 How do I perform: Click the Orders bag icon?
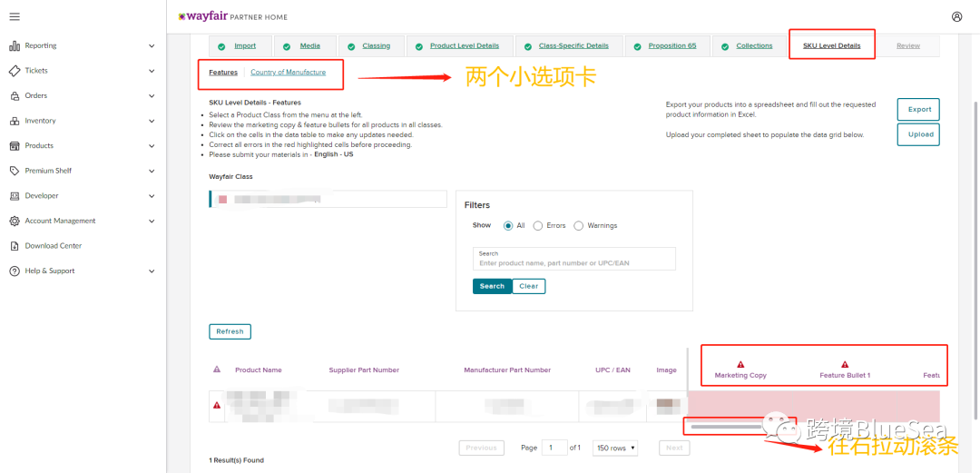(x=15, y=95)
